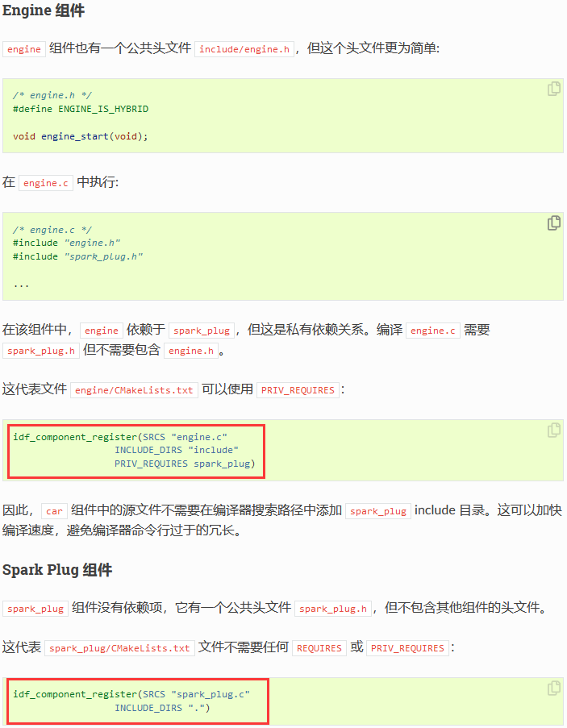Screen dimensions: 567x728
Task: Select inline "spark_plug" before "include 目录"
Action: click(x=378, y=511)
